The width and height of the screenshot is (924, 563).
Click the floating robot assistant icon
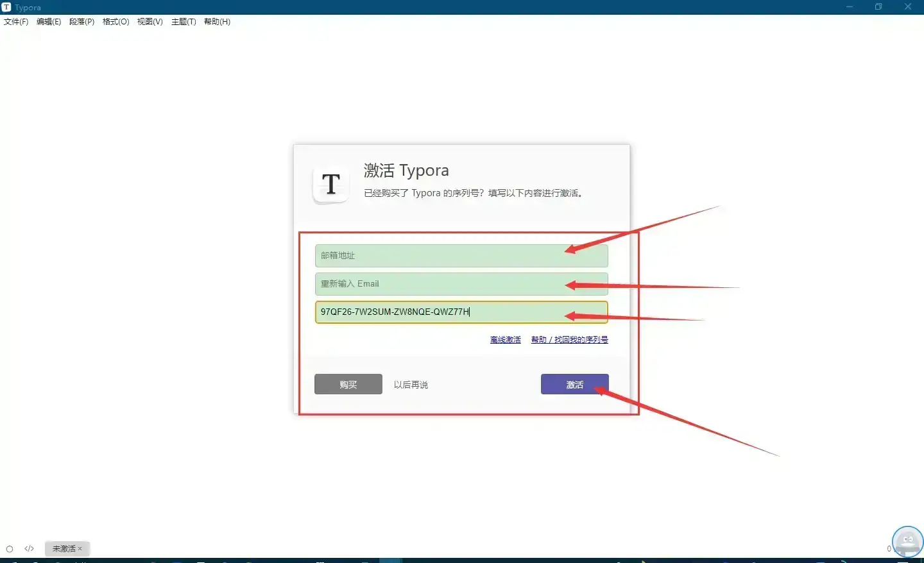click(x=908, y=542)
